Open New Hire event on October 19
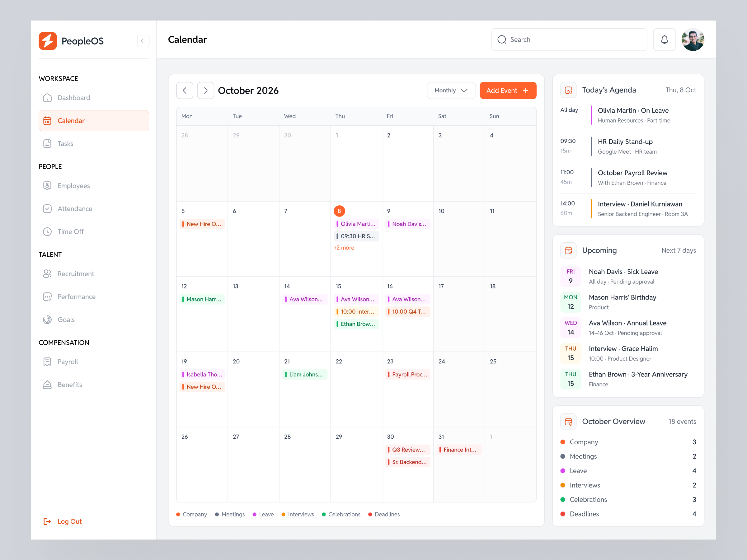The height and width of the screenshot is (560, 747). coord(202,387)
